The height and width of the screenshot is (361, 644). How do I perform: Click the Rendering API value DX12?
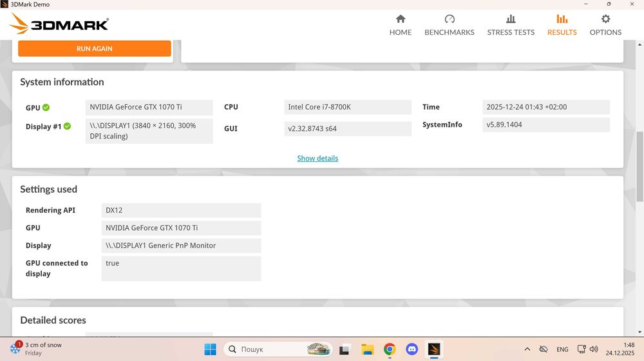(181, 210)
